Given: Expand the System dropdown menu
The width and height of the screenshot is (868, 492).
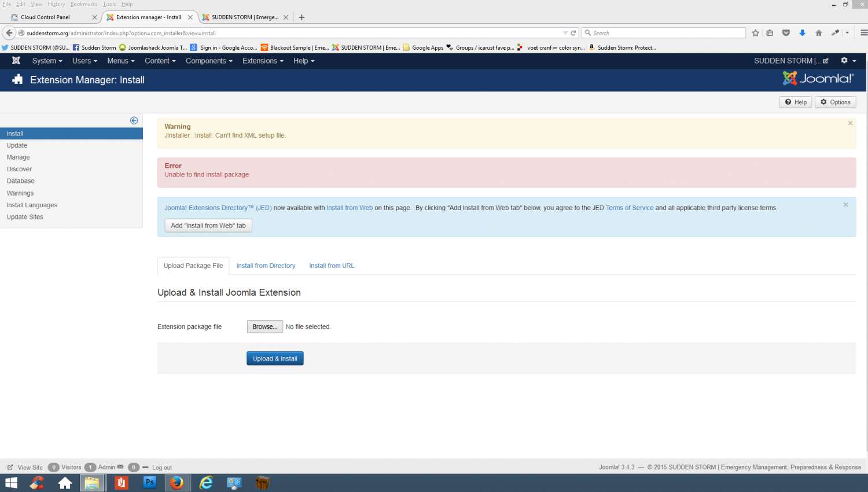Looking at the screenshot, I should click(x=47, y=61).
